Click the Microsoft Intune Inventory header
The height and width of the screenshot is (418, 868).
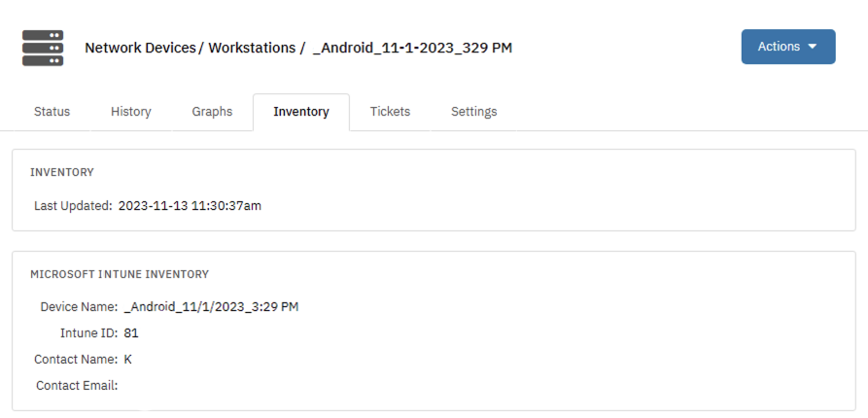120,275
